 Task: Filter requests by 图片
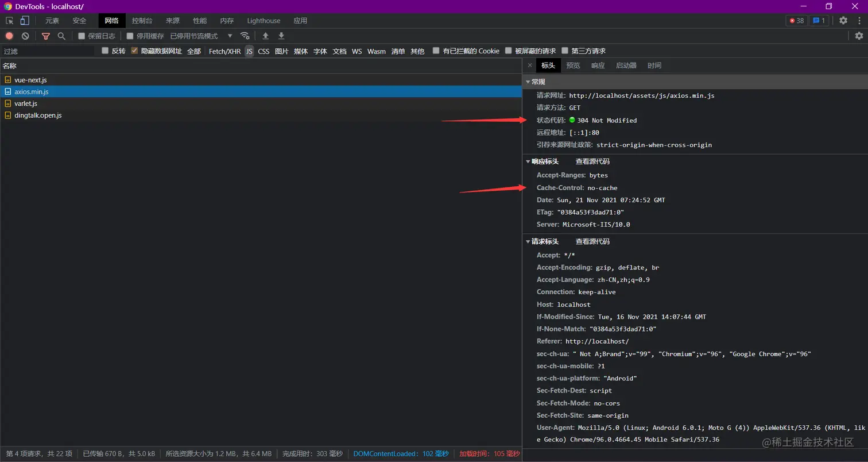(281, 51)
